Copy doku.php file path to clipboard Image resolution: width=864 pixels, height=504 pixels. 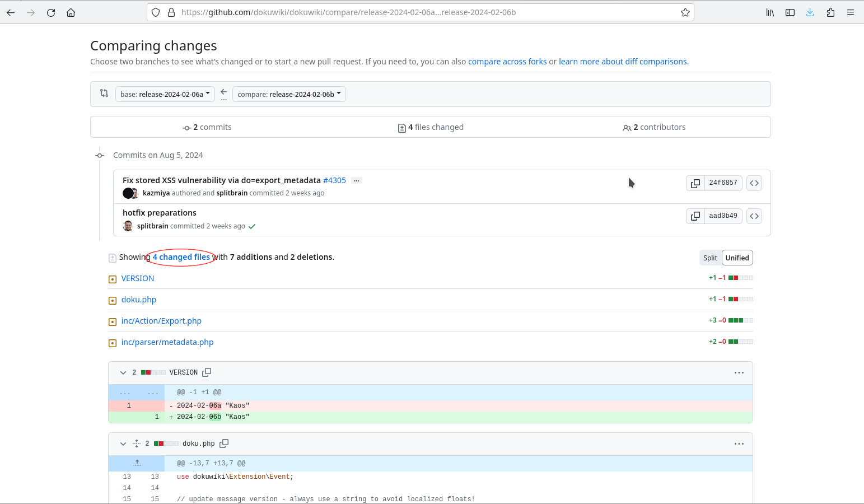click(224, 444)
